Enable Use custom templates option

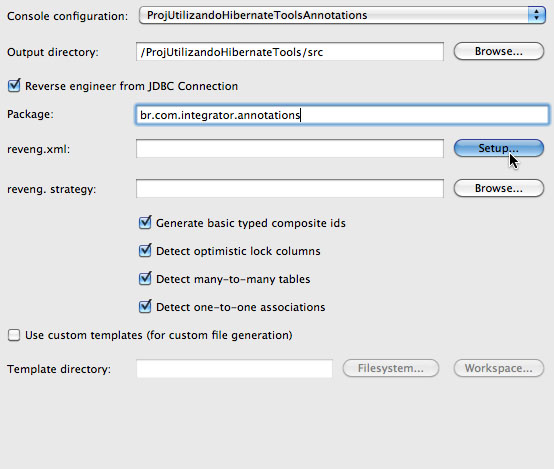click(14, 335)
